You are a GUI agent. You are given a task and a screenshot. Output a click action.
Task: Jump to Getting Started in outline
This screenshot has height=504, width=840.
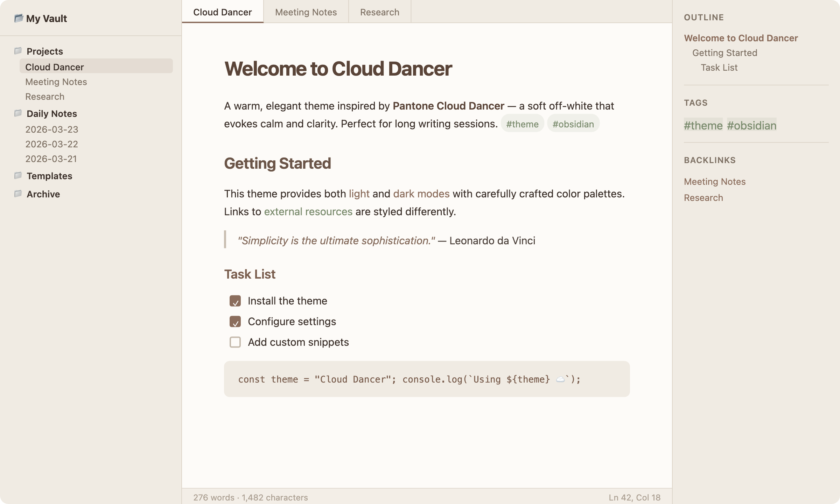(724, 52)
